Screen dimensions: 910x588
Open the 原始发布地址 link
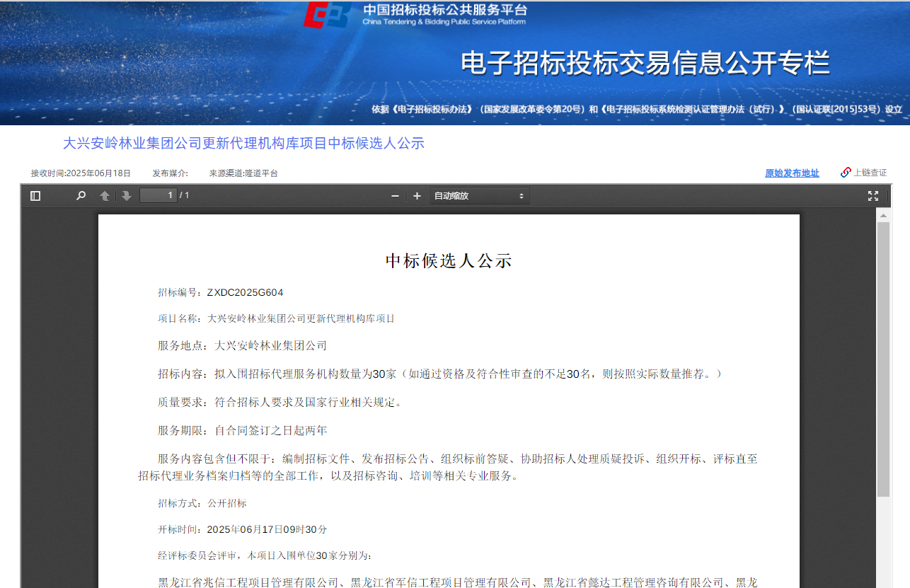tap(792, 173)
